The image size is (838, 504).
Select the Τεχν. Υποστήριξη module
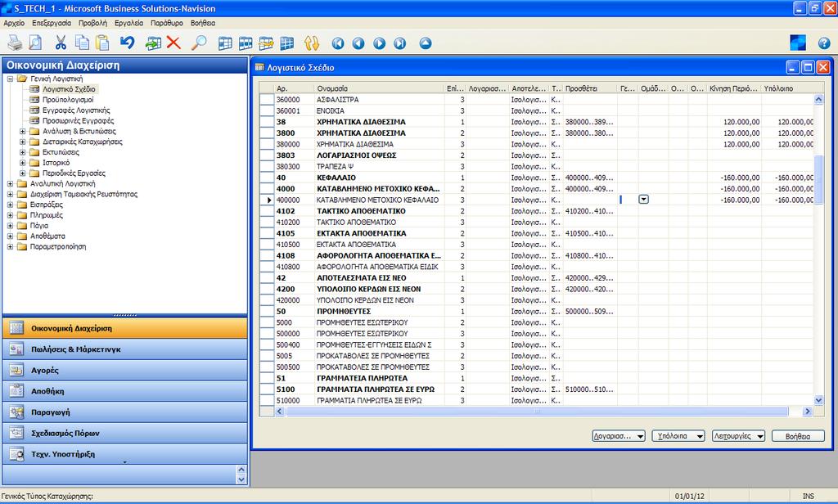125,454
